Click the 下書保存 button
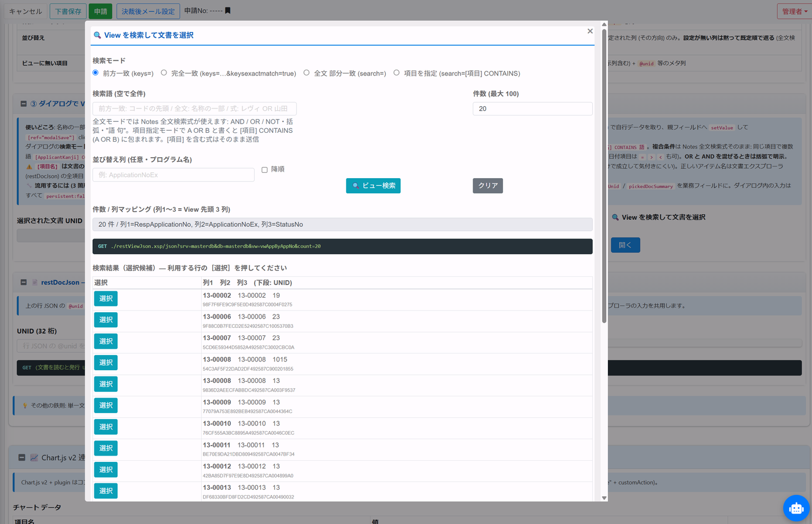This screenshot has width=812, height=524. coord(68,11)
